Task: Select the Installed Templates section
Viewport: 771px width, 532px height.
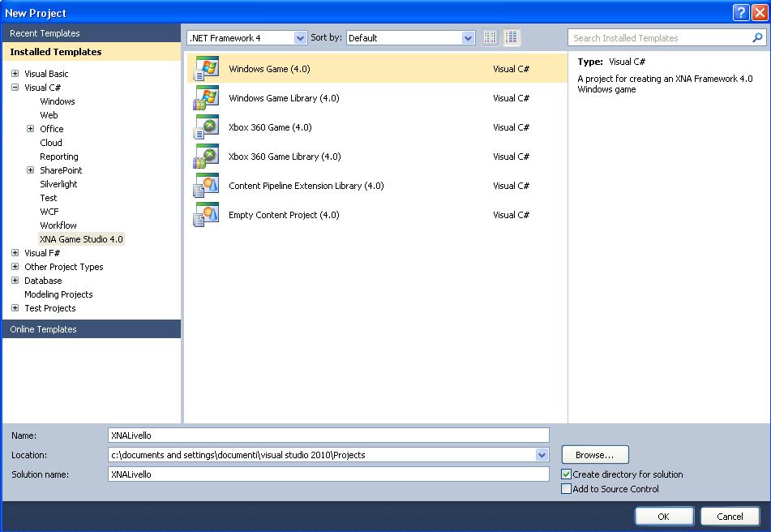Action: click(x=92, y=52)
